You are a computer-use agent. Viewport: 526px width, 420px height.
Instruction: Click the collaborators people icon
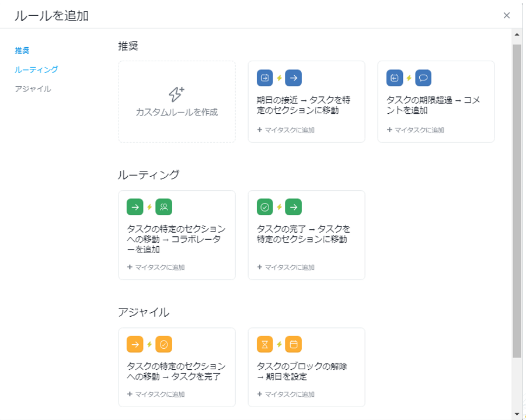click(x=163, y=207)
